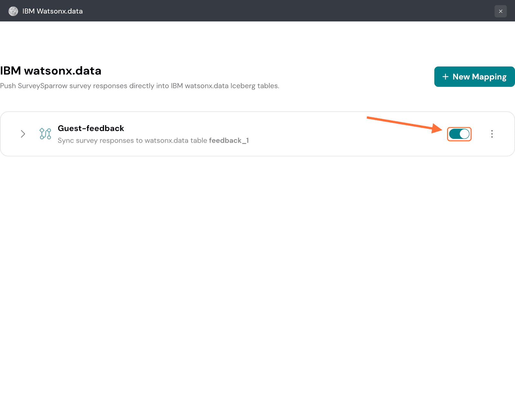Click the New Mapping button

474,77
